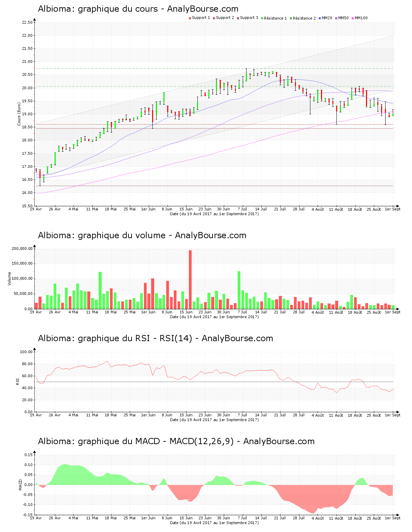Click the tall green volume bar after 11 Mai
Image resolution: width=412 pixels, height=532 pixels.
pos(100,290)
